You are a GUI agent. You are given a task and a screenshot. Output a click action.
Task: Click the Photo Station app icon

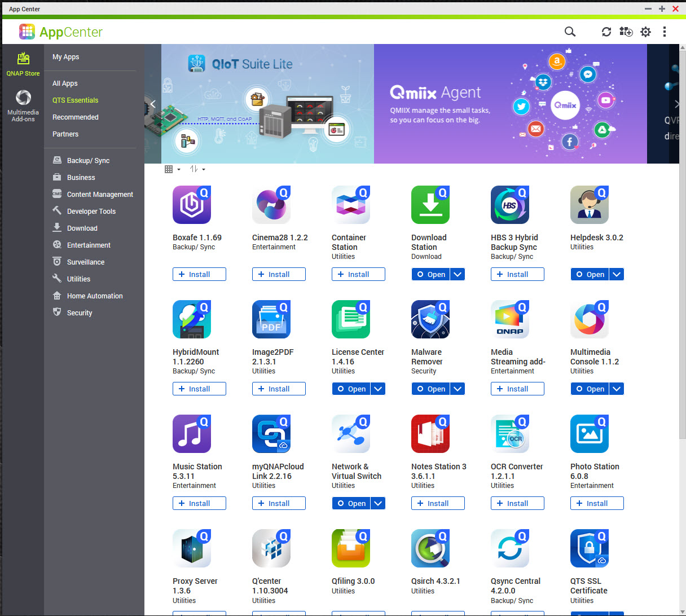(x=590, y=434)
